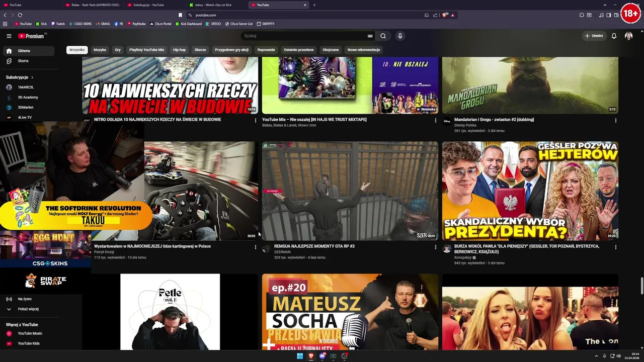The width and height of the screenshot is (644, 362).
Task: Open the Brave Wallet icon
Action: tap(616, 15)
